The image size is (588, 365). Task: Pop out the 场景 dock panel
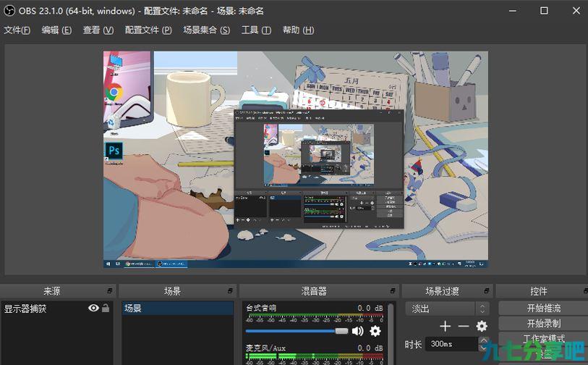[x=230, y=290]
